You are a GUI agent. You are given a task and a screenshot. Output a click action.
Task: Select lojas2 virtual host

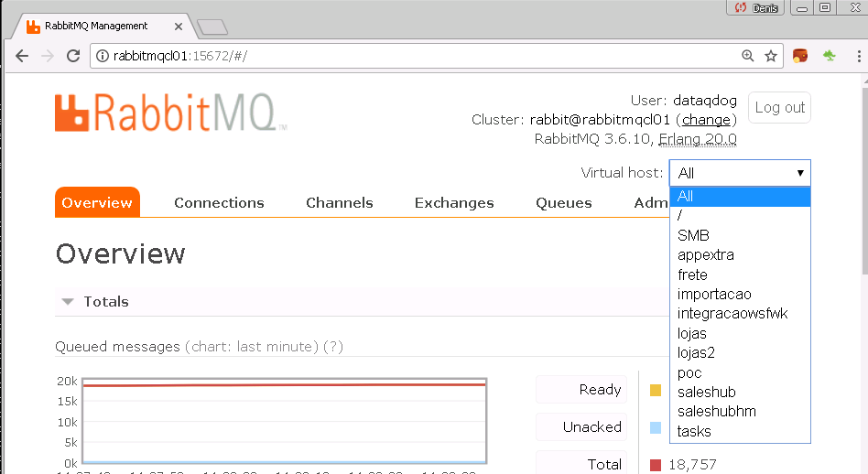740,353
